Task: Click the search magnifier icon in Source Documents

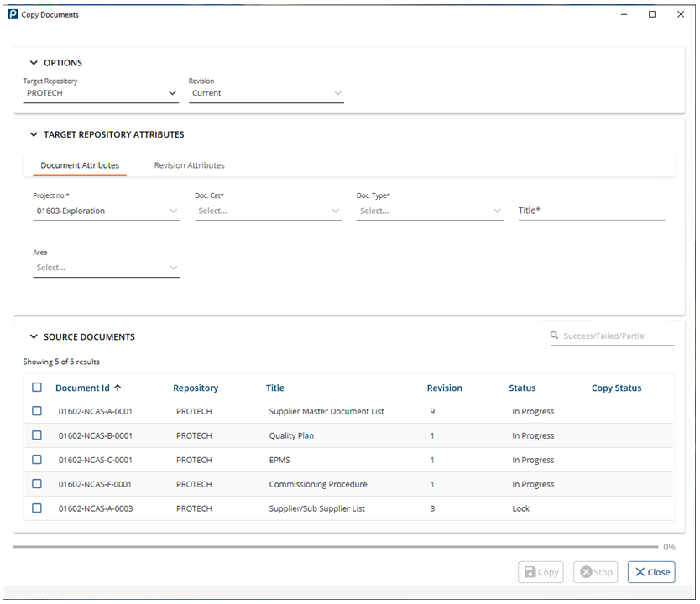Action: [x=555, y=336]
